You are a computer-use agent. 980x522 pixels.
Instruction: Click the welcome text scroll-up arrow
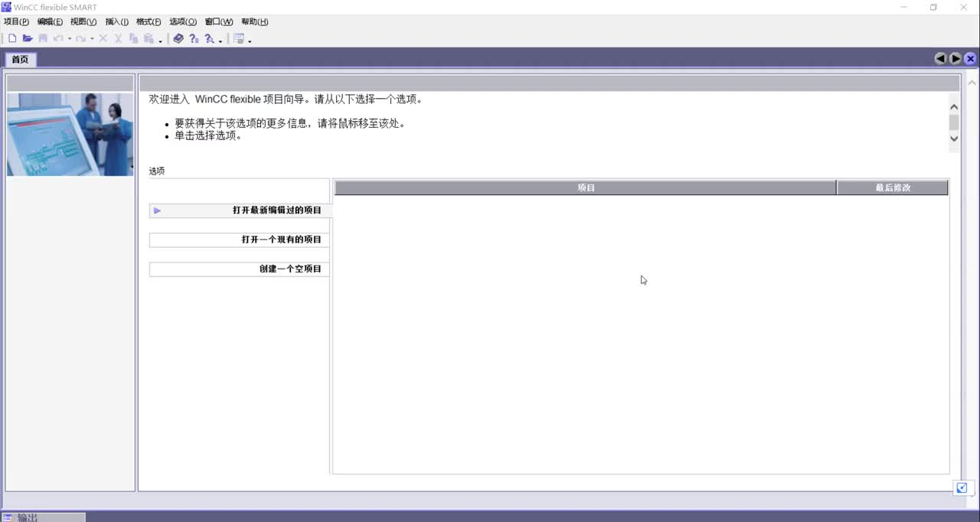pyautogui.click(x=954, y=108)
